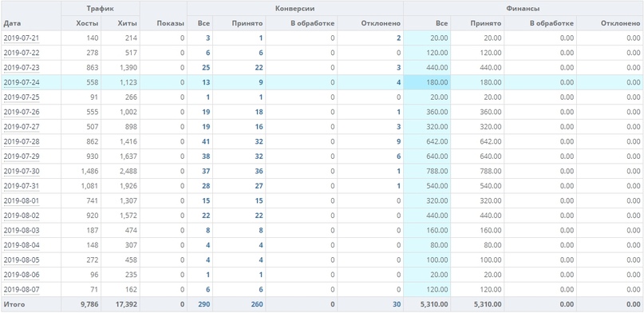Open 9 rejected conversions on 2019-07-28
This screenshot has height=313, width=644.
(398, 141)
